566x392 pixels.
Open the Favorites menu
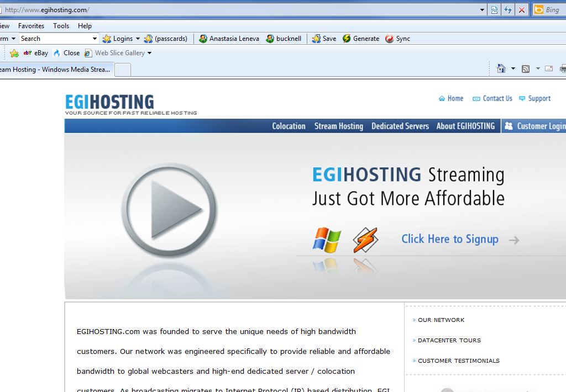[31, 26]
